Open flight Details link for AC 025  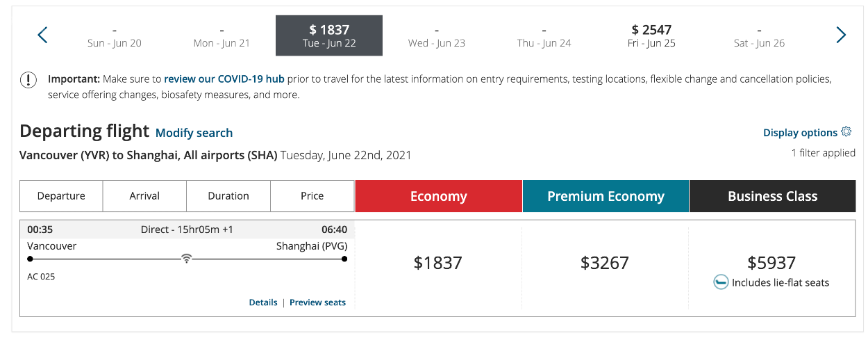pos(263,302)
